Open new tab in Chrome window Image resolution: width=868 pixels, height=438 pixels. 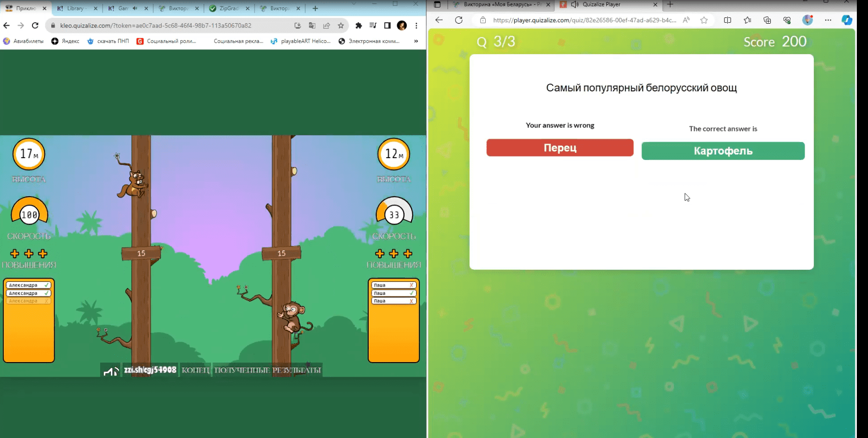click(315, 8)
